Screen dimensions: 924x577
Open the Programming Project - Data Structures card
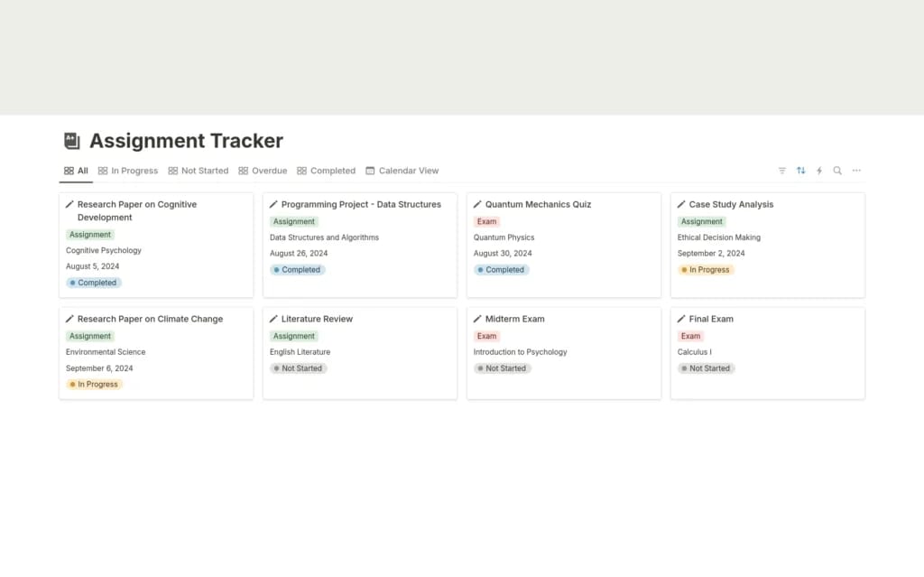(x=361, y=204)
